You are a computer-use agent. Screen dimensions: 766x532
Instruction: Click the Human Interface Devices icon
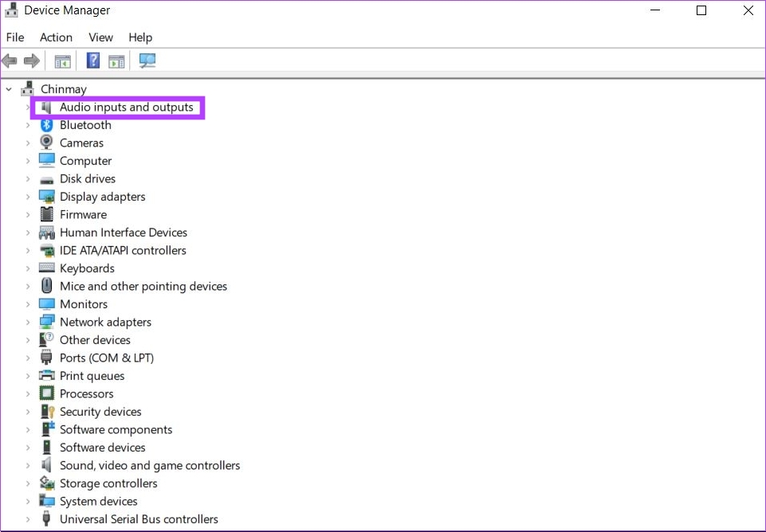[x=47, y=233]
